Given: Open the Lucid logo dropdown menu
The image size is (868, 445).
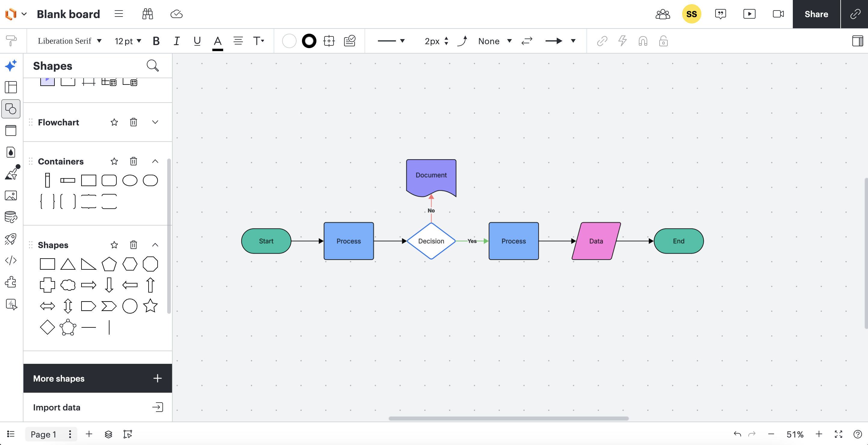Looking at the screenshot, I should [16, 14].
